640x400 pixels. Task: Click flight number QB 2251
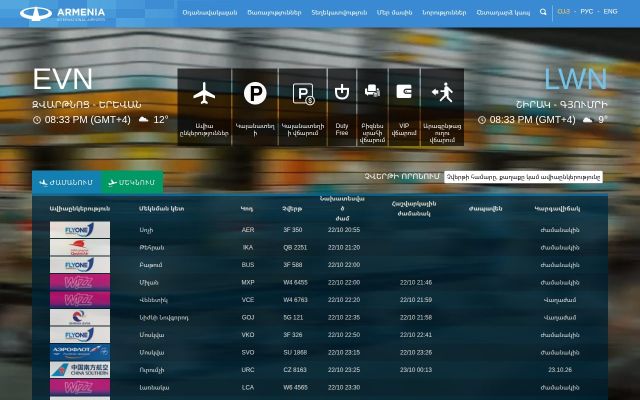[295, 247]
